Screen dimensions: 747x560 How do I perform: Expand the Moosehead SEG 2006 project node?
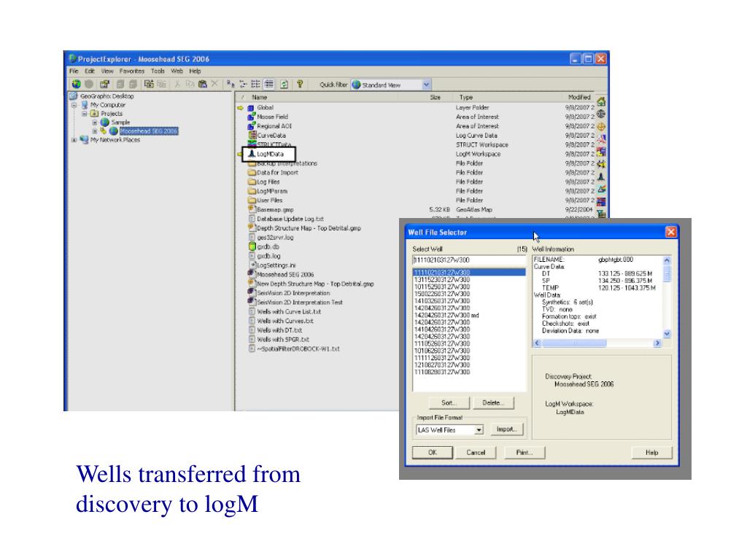click(x=95, y=131)
